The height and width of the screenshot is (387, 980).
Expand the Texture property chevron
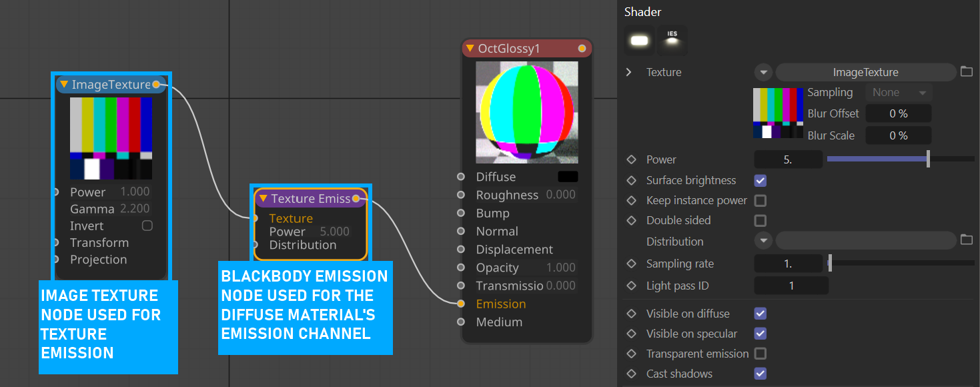pyautogui.click(x=628, y=72)
